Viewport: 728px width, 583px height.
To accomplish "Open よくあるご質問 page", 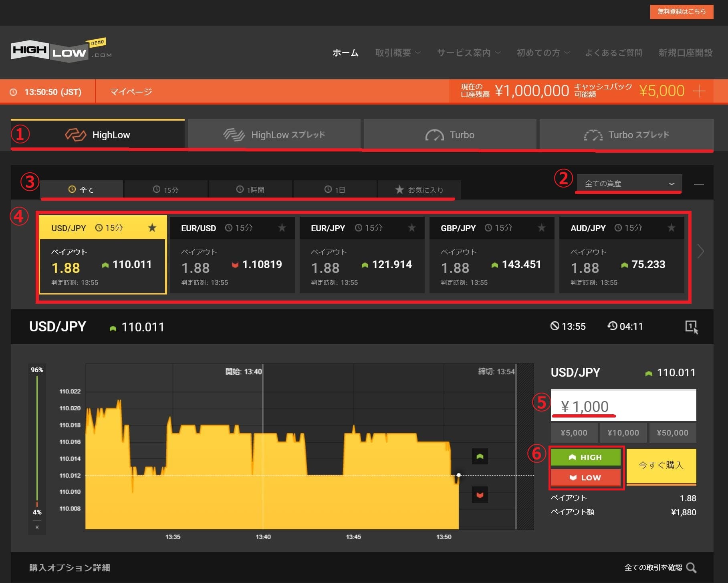I will 613,53.
